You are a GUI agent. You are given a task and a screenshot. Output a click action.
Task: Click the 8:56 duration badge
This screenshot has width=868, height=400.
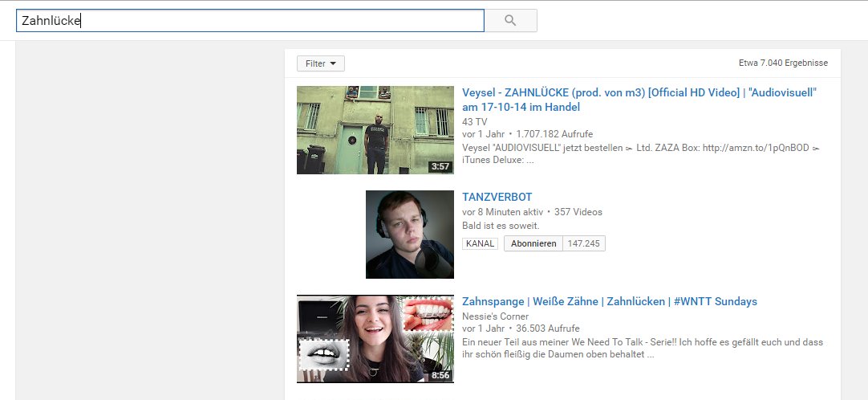(440, 375)
